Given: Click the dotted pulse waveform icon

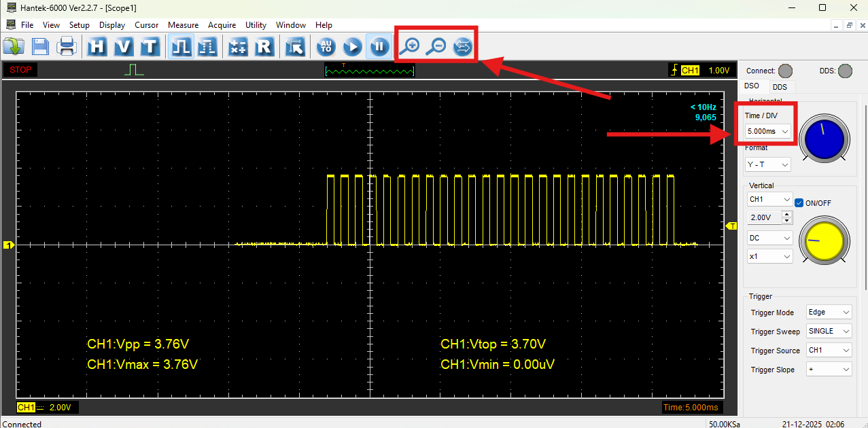Looking at the screenshot, I should [x=207, y=47].
